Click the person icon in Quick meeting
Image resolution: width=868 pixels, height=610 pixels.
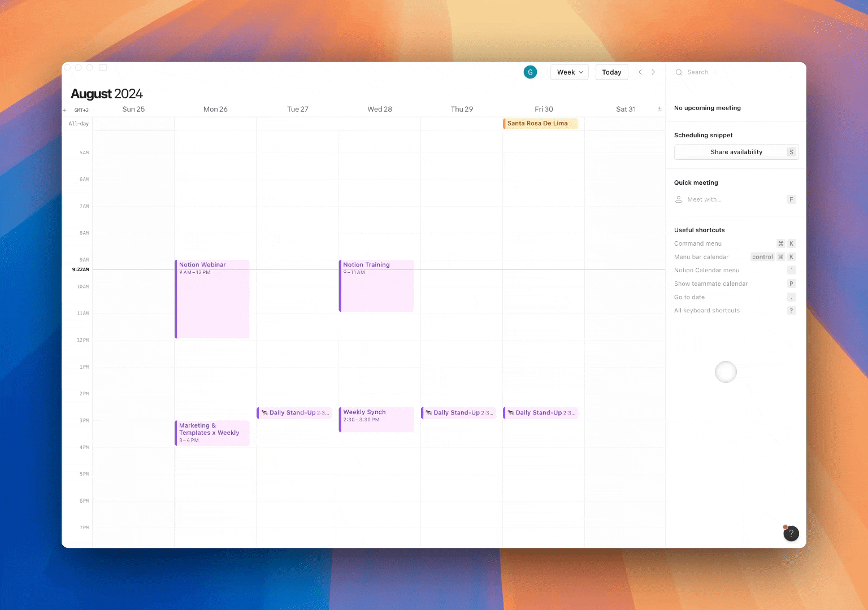pyautogui.click(x=679, y=199)
